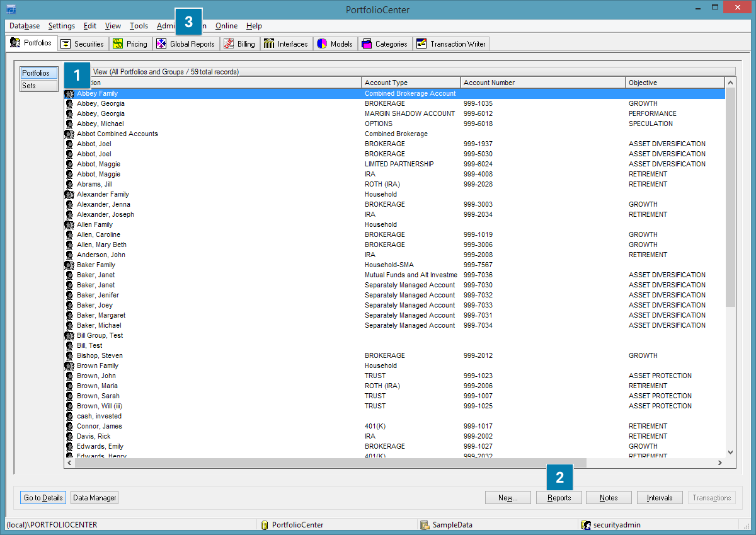Click the Reports button
This screenshot has width=756, height=535.
(559, 498)
